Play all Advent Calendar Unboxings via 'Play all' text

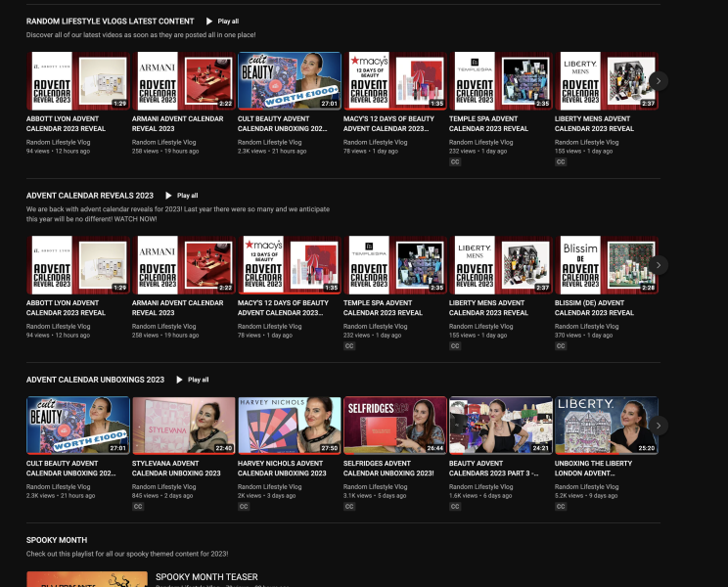point(199,380)
